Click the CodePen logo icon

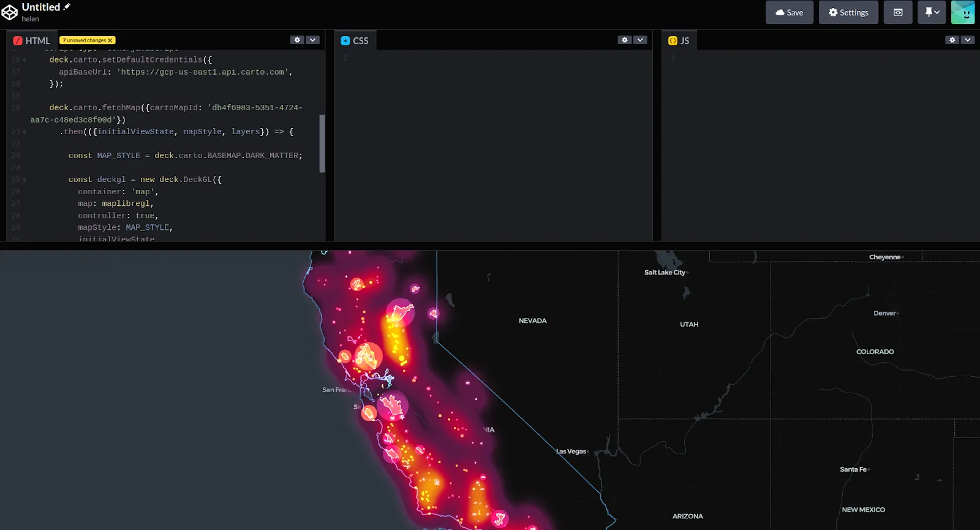[x=10, y=12]
